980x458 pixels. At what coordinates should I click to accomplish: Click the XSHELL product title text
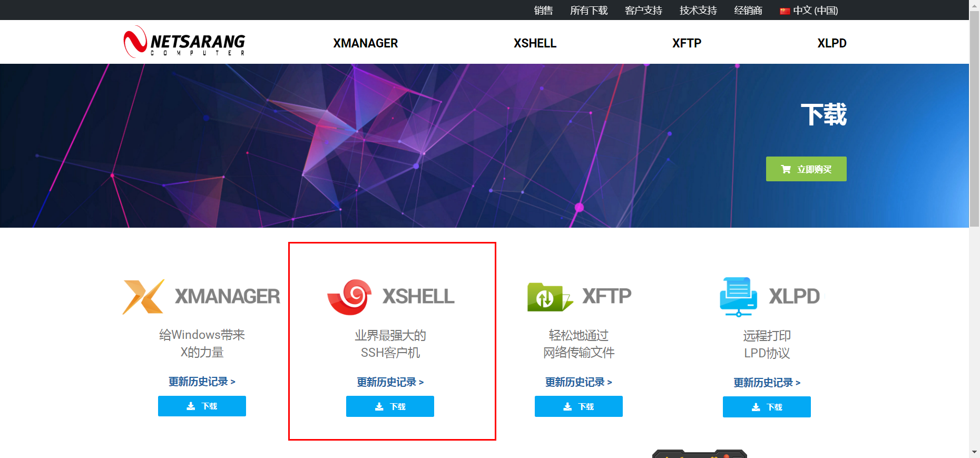click(418, 296)
